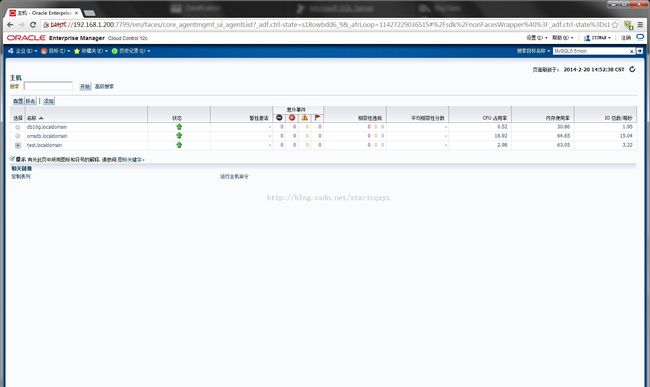Screen dimensions: 650x387
Task: Open the test.localdomain host link
Action: 44,145
